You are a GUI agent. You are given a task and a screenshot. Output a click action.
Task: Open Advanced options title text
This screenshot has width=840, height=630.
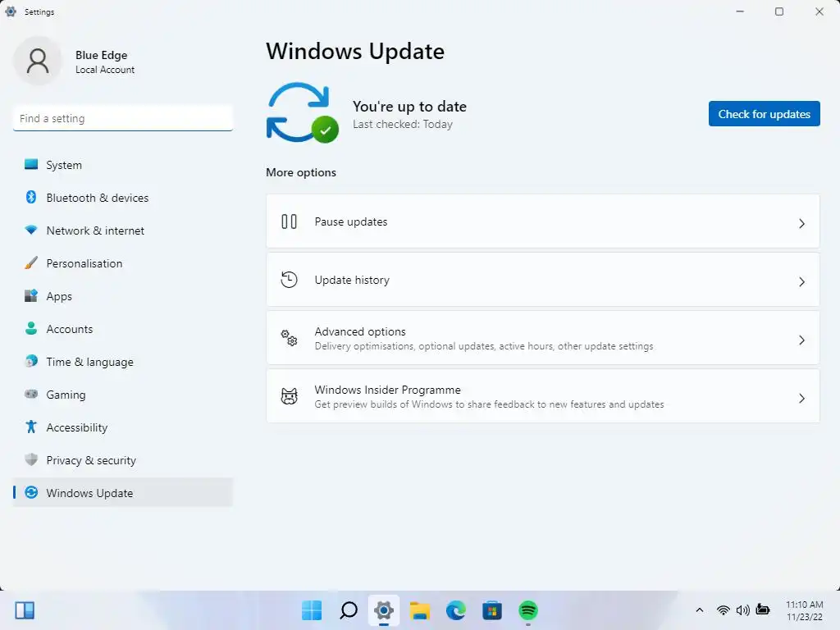point(360,331)
